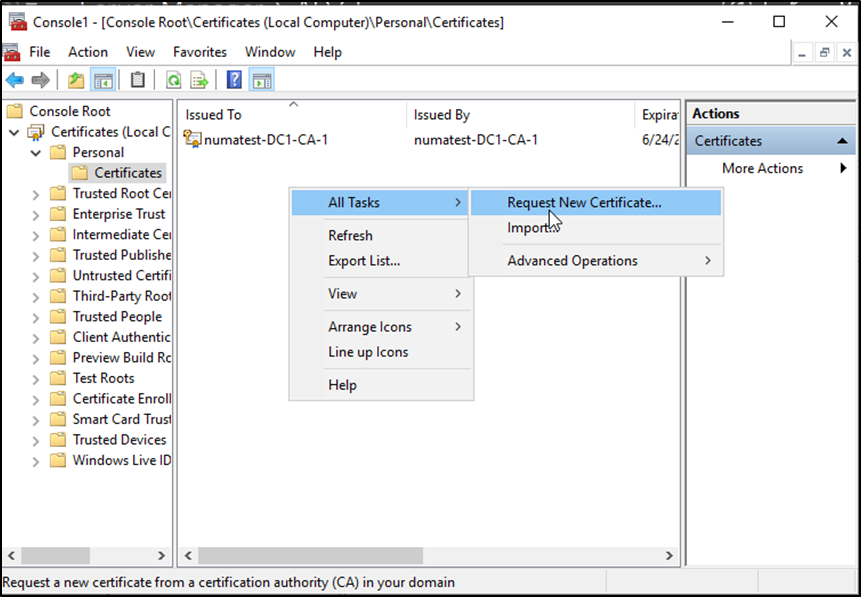Expand the Trusted Root Certification node
The image size is (861, 597).
tap(37, 194)
